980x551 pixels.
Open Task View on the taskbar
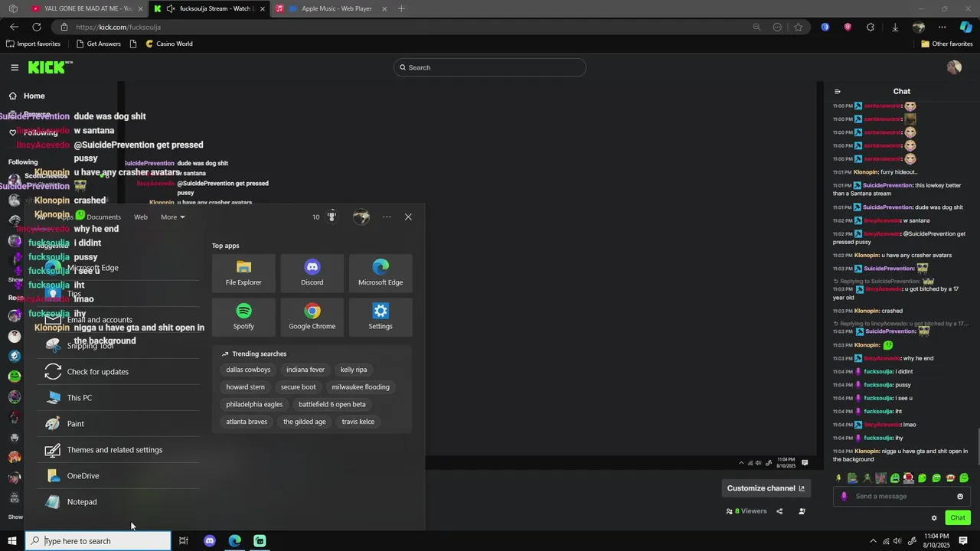pyautogui.click(x=184, y=541)
